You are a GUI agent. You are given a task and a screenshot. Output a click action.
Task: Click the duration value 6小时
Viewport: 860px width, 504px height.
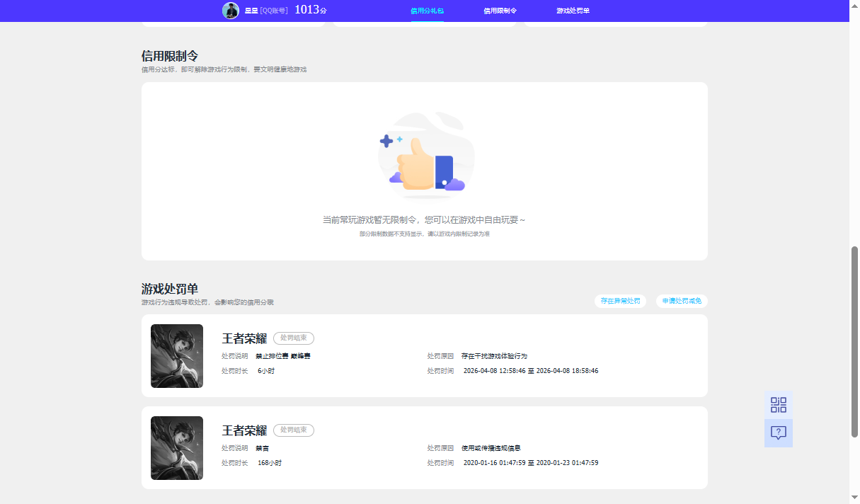pos(266,371)
